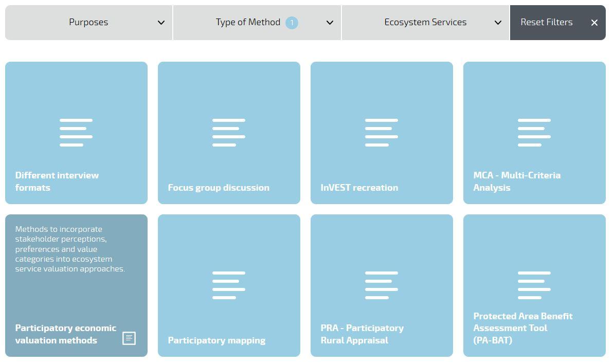Click text-lines icon on Protected Area Benefit Assessment card
Screen dimensions: 614x364
[534, 285]
